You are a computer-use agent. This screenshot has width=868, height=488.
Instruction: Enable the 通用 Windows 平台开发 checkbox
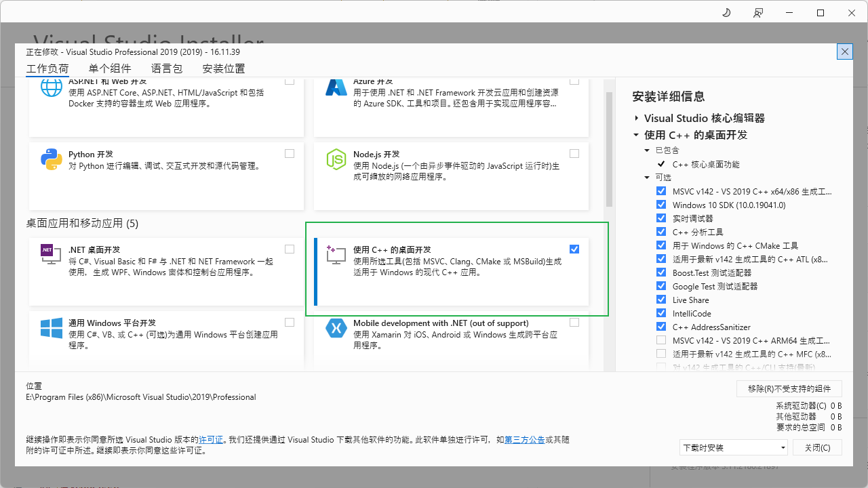pyautogui.click(x=290, y=322)
